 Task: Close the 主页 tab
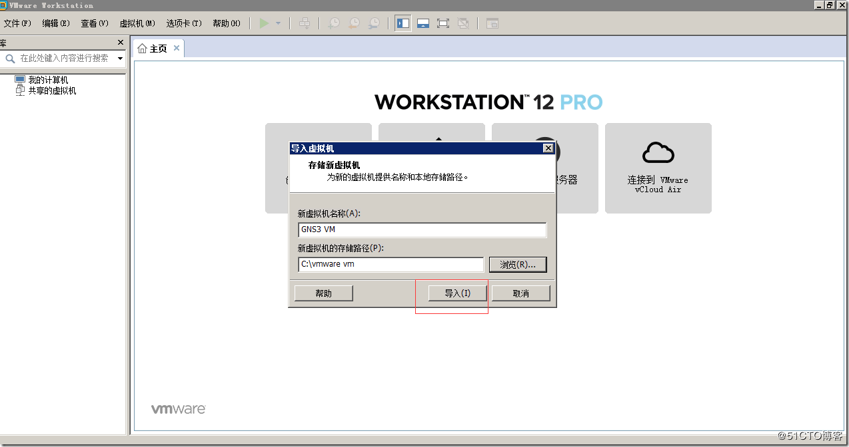click(177, 48)
